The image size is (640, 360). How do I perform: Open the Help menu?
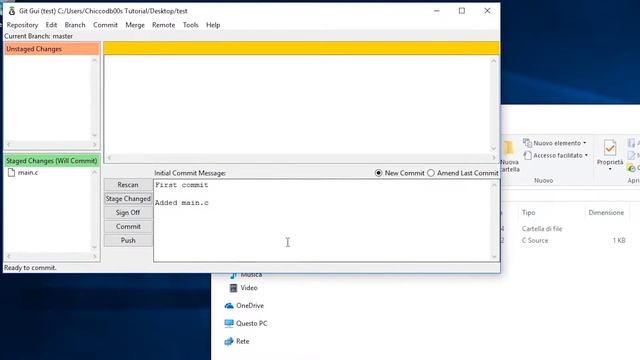pos(213,25)
